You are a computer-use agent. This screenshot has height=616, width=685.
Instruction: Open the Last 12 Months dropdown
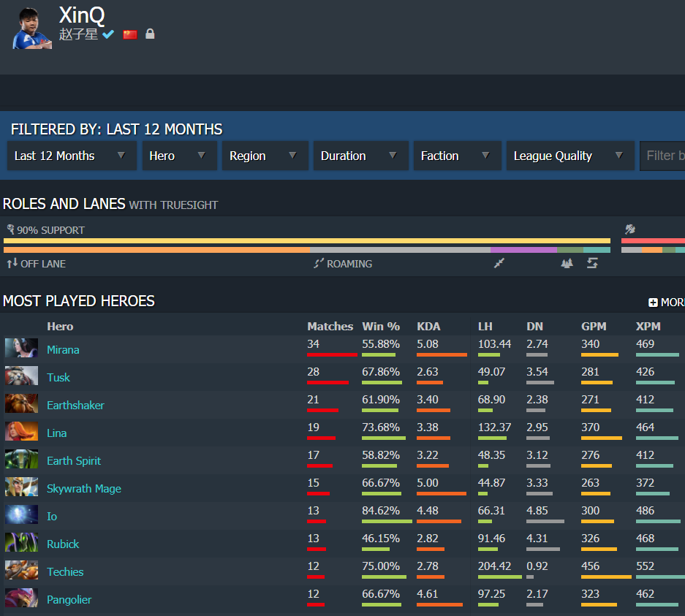[71, 156]
